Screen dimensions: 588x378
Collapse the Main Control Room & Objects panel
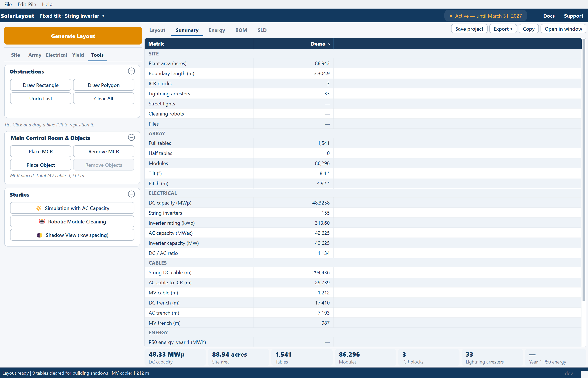pyautogui.click(x=131, y=138)
